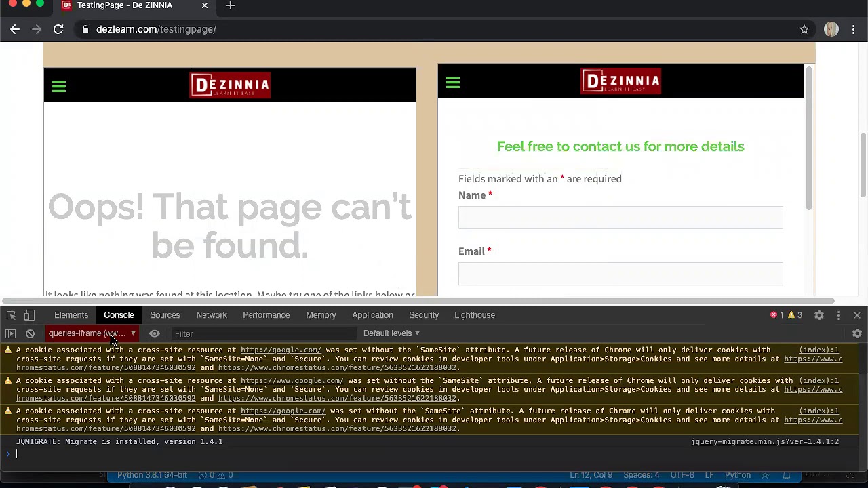This screenshot has height=488, width=868.
Task: Click the "Feel free to contact us" heading
Action: [x=620, y=146]
